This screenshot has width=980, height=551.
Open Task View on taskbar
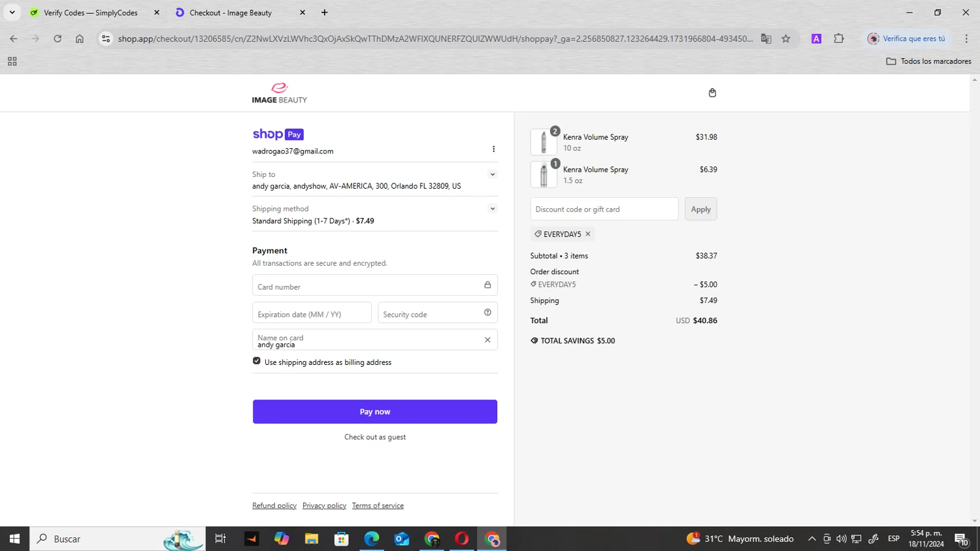click(x=220, y=539)
